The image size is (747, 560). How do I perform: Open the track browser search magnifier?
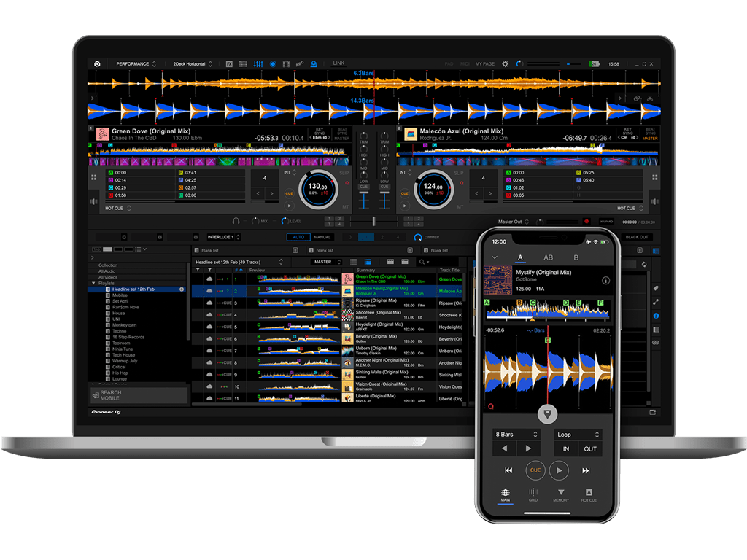[x=422, y=262]
